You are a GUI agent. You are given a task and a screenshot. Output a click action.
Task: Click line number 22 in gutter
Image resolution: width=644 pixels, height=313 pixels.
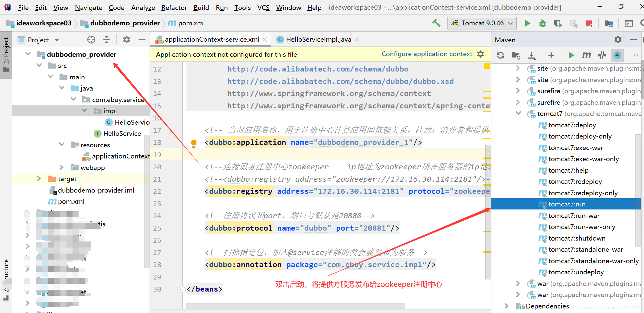pos(157,191)
